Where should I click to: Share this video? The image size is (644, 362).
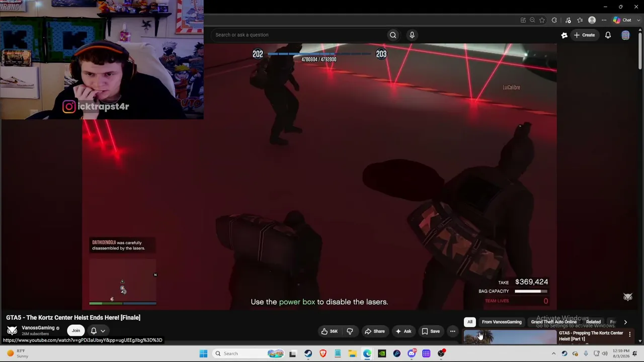click(x=374, y=331)
